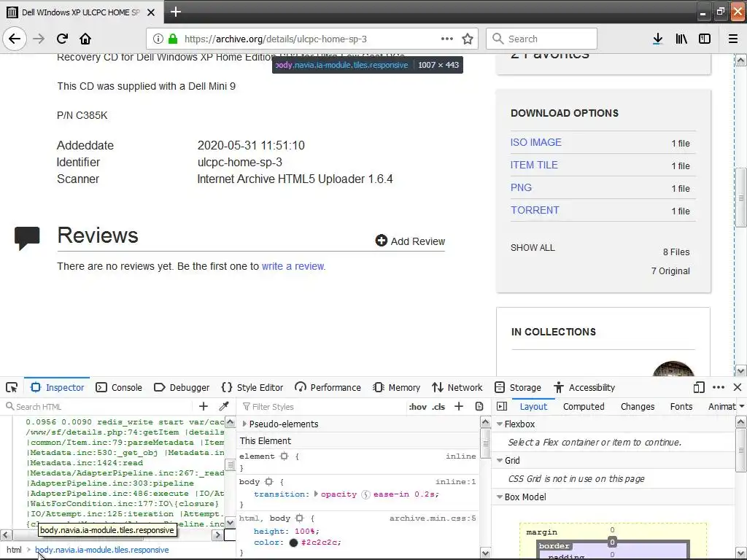Collapse the Box Model section

500,497
